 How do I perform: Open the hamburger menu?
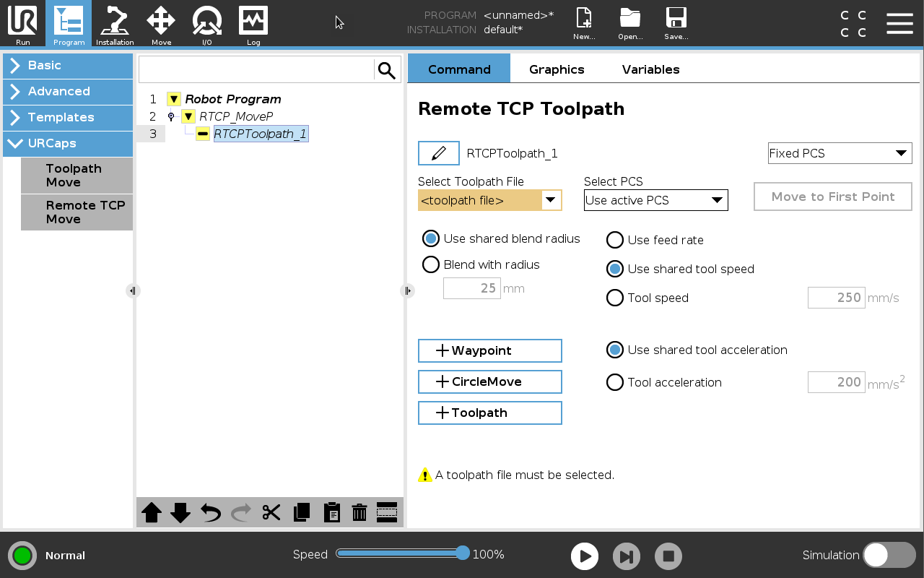pyautogui.click(x=899, y=23)
